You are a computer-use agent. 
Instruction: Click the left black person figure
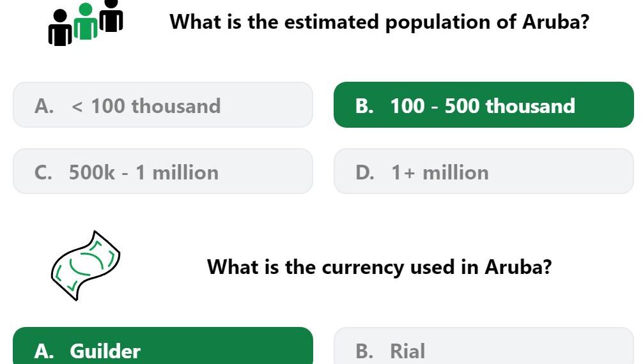pyautogui.click(x=60, y=28)
